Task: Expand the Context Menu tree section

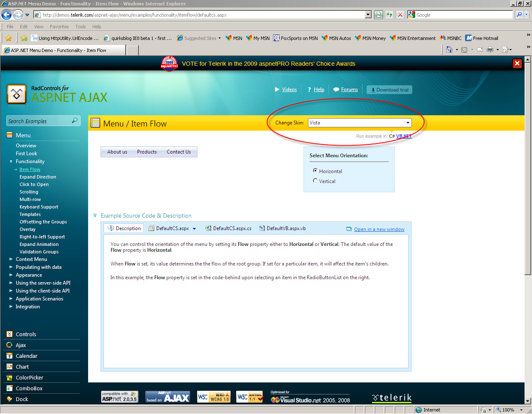Action: (11, 259)
